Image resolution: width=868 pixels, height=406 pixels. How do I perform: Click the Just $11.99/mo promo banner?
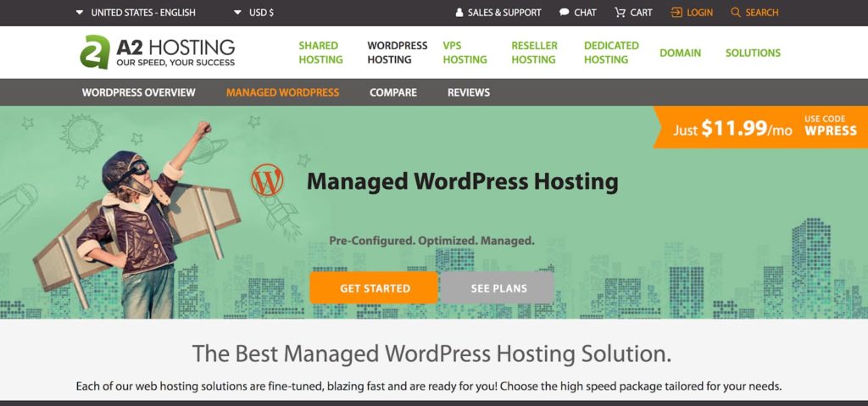[760, 127]
